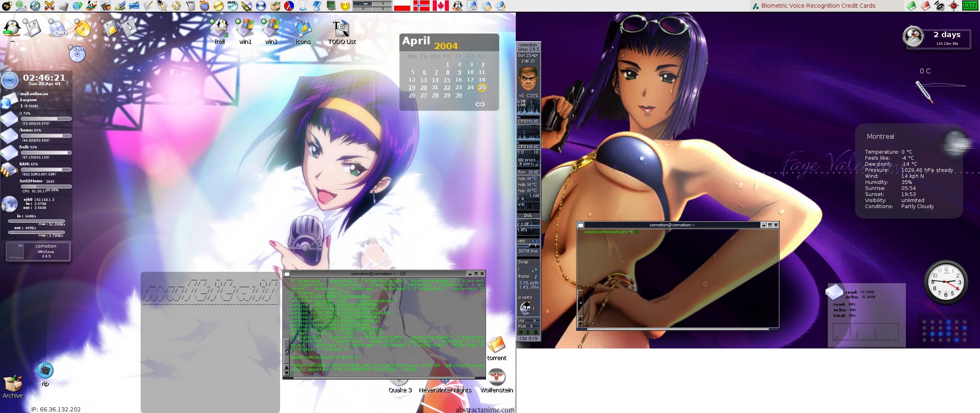
Task: Open the win1 desktop icon
Action: 245,31
